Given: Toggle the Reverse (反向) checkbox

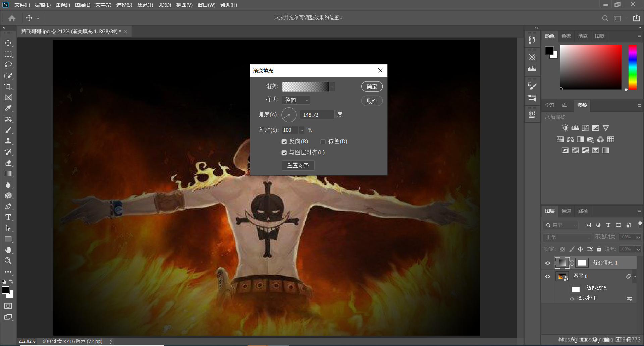Looking at the screenshot, I should pyautogui.click(x=284, y=142).
